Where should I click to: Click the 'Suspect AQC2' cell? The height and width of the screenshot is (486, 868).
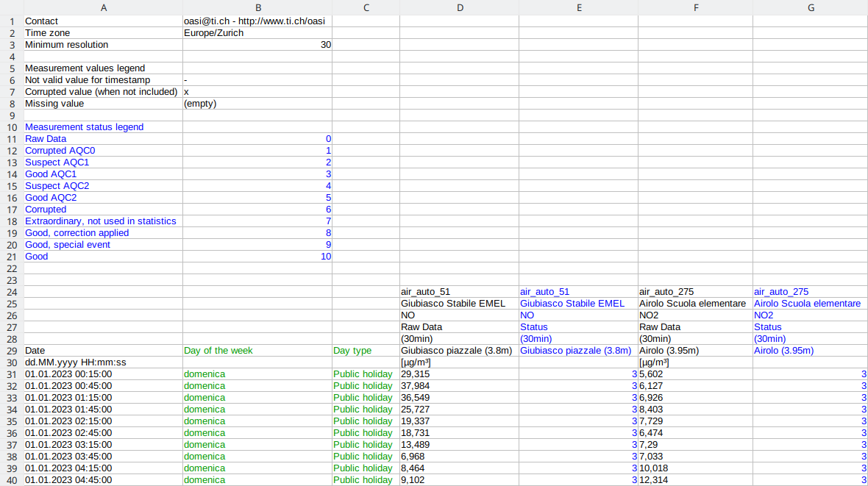[103, 185]
